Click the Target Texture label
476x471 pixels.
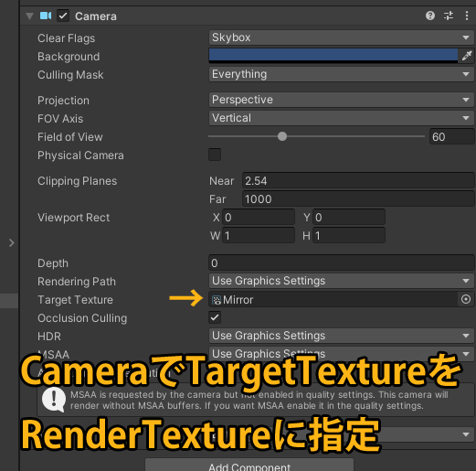click(x=75, y=300)
